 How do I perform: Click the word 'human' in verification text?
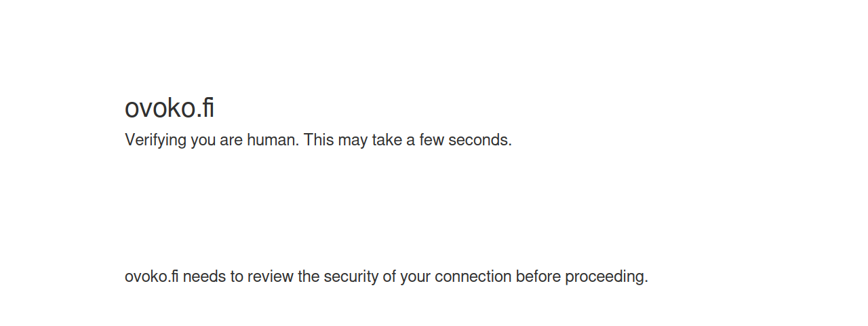coord(272,140)
